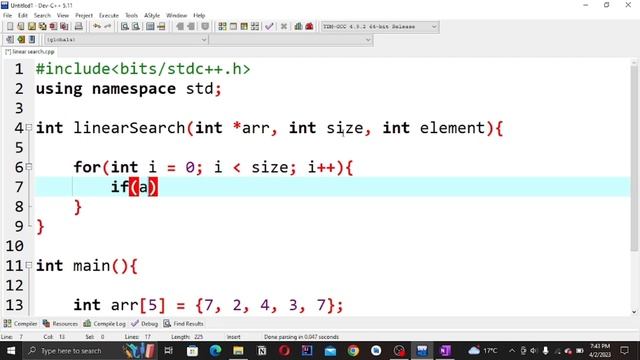Click the word linearSearch on line 4

pos(129,128)
